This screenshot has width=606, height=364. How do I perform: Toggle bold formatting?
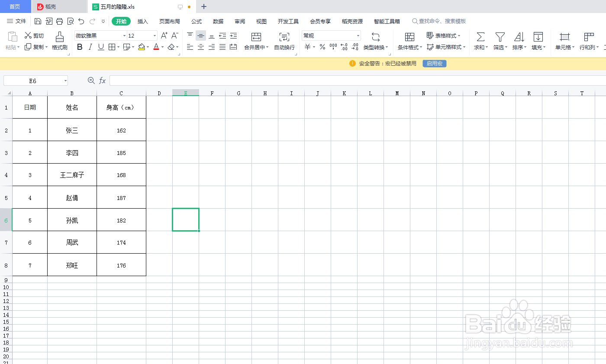(x=79, y=47)
